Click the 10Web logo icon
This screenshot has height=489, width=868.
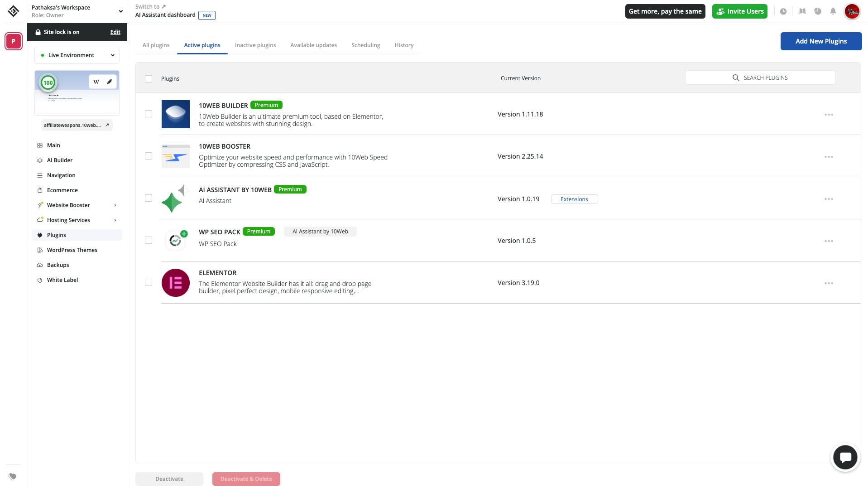(x=13, y=11)
